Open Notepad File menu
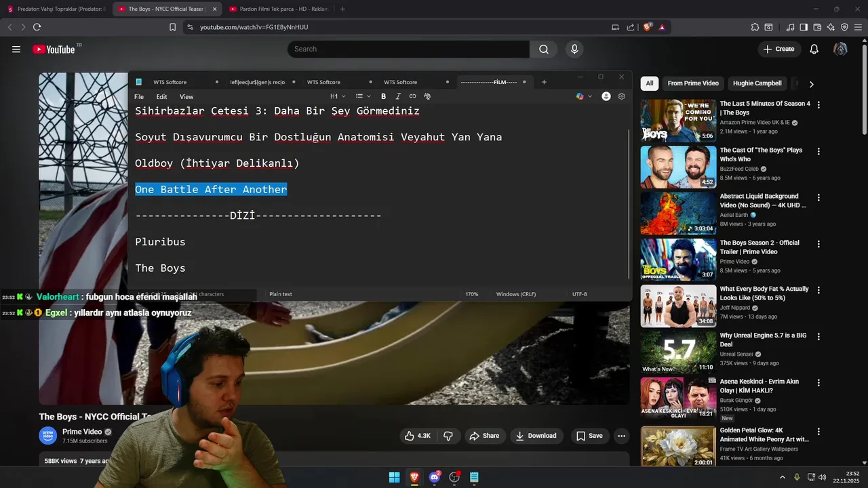The image size is (868, 488). pos(139,96)
